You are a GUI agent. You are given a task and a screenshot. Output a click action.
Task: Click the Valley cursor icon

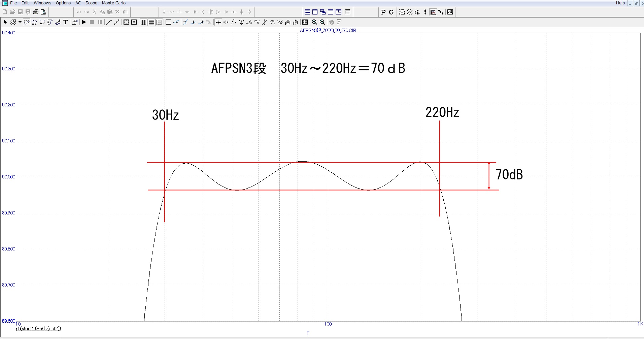tap(241, 22)
